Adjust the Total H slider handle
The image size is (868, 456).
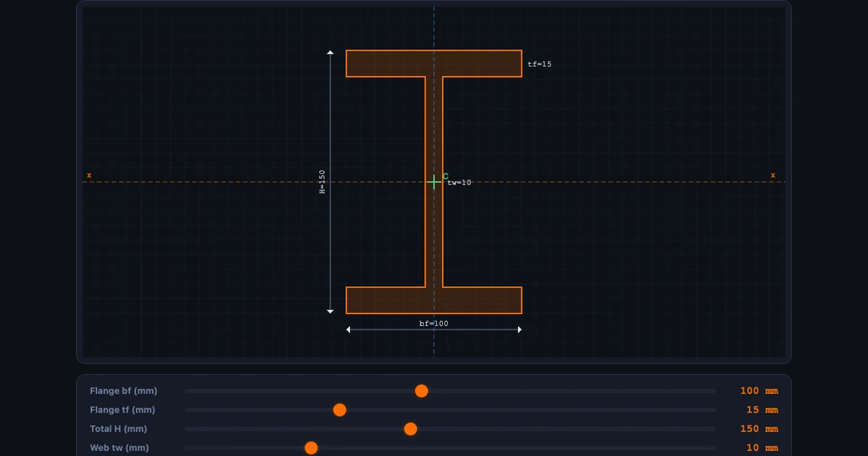pos(410,428)
